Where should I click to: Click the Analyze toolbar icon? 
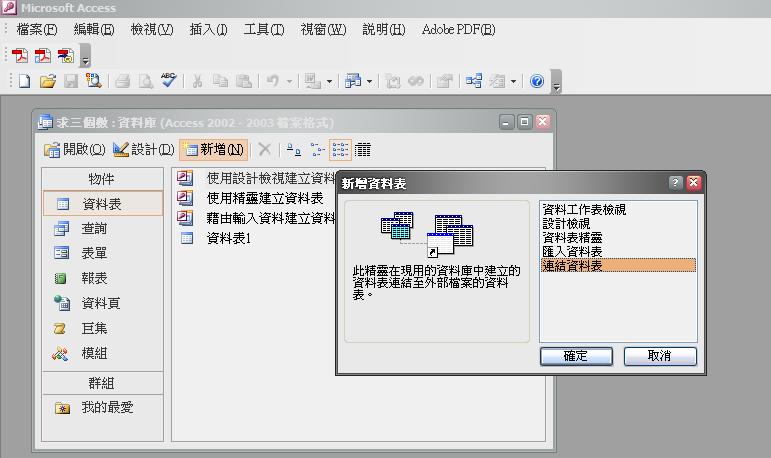pyautogui.click(x=353, y=81)
